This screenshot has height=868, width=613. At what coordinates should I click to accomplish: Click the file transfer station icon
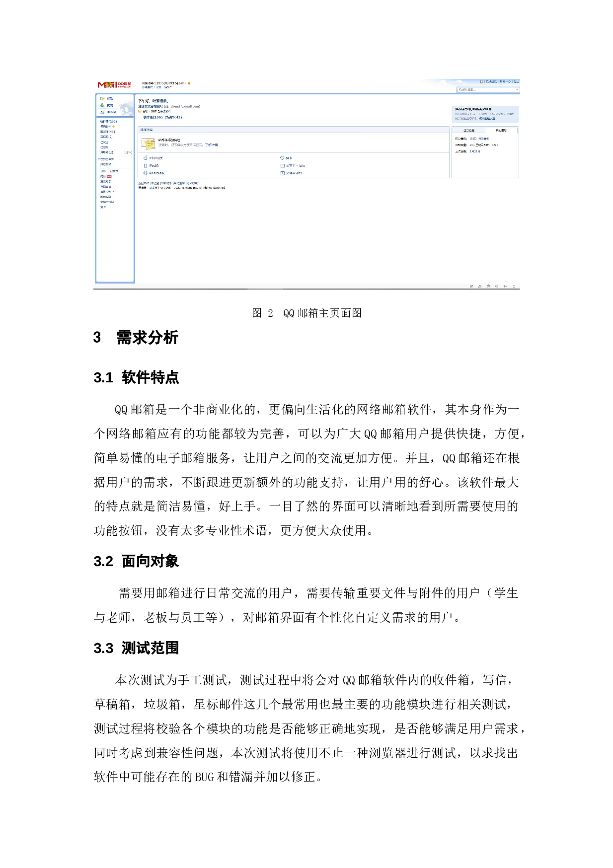[x=282, y=173]
